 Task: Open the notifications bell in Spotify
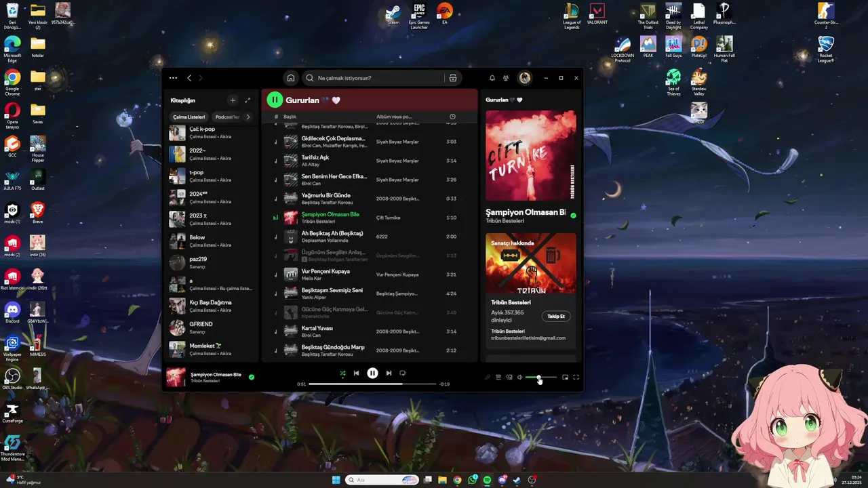coord(492,78)
